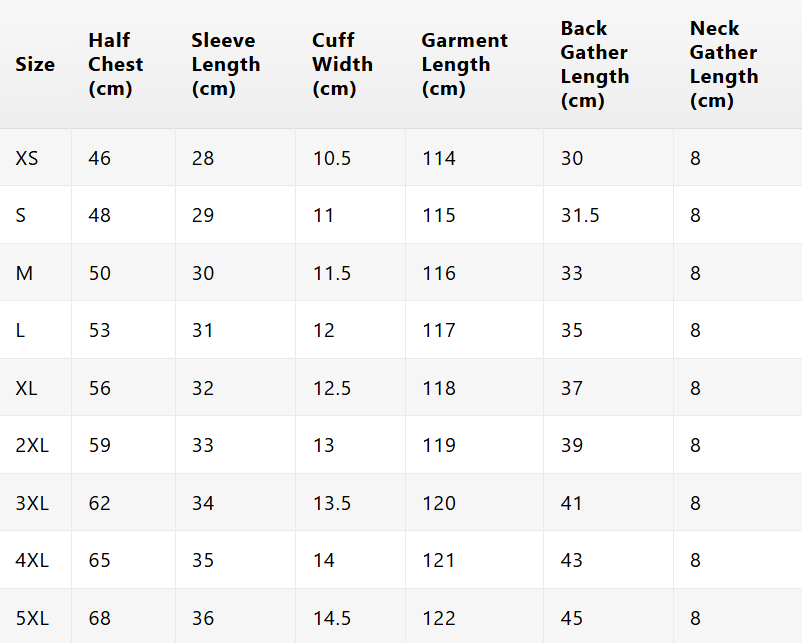Click the S size row label
This screenshot has height=643, width=802.
point(20,215)
